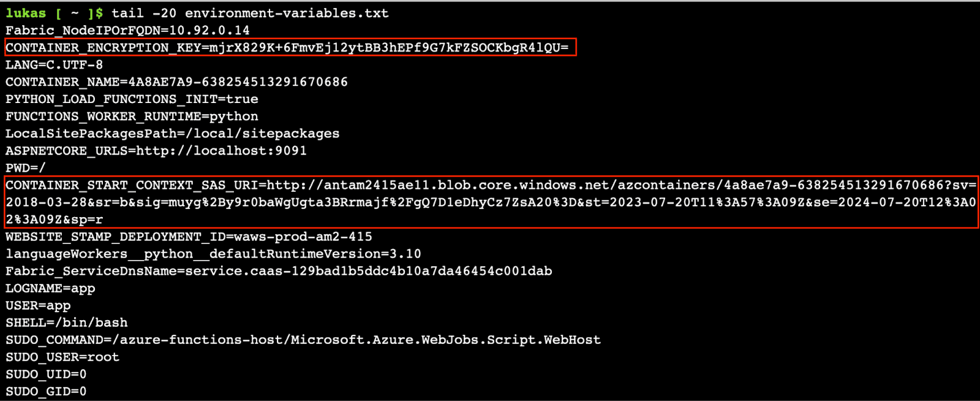Click the python defaultRuntimeVersion=3.10 line

pos(213,253)
